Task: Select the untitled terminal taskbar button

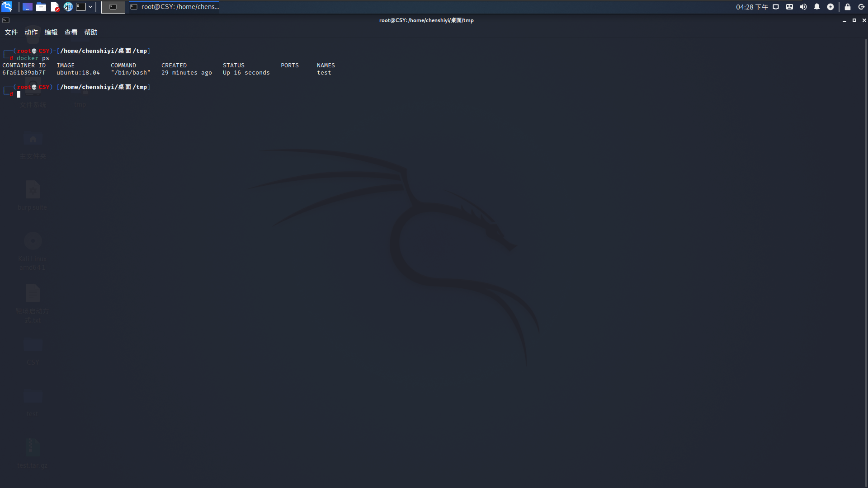Action: pos(113,7)
